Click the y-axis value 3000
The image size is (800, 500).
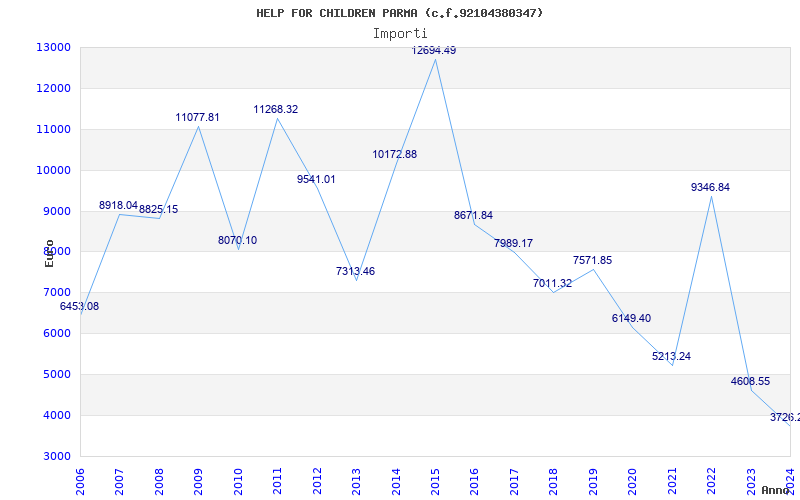coord(56,456)
